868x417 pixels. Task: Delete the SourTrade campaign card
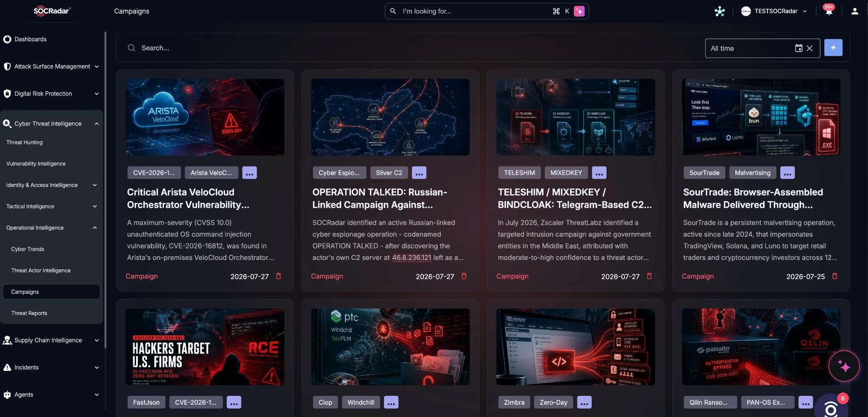tap(835, 276)
